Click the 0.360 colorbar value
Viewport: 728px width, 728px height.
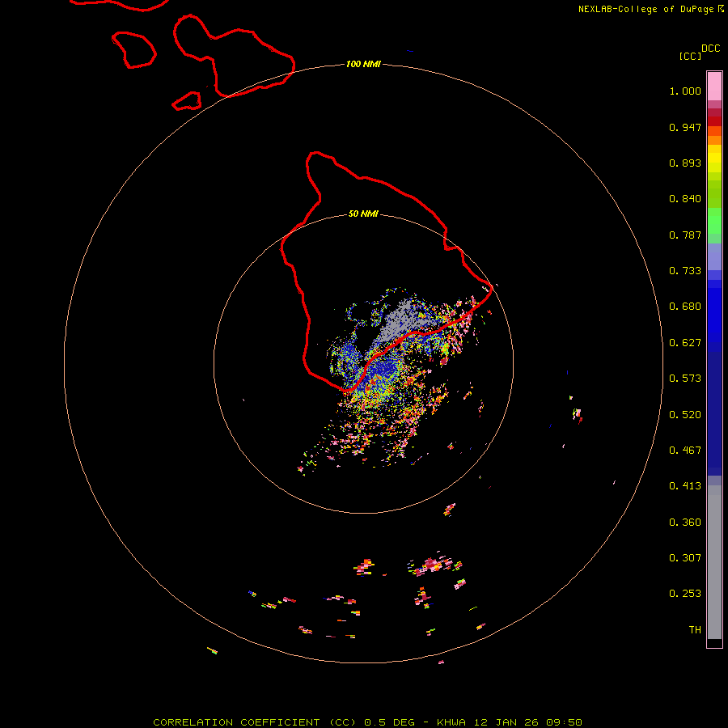click(685, 523)
